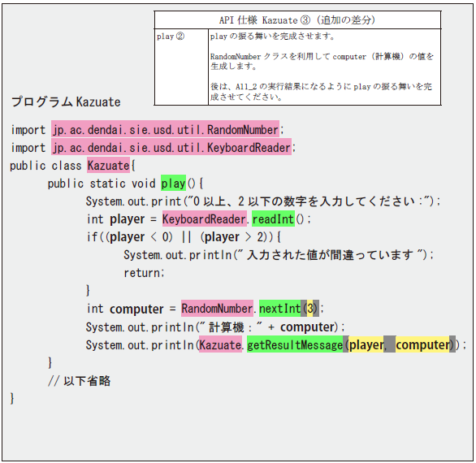Click the green 'getResultMessage' method call

(295, 344)
